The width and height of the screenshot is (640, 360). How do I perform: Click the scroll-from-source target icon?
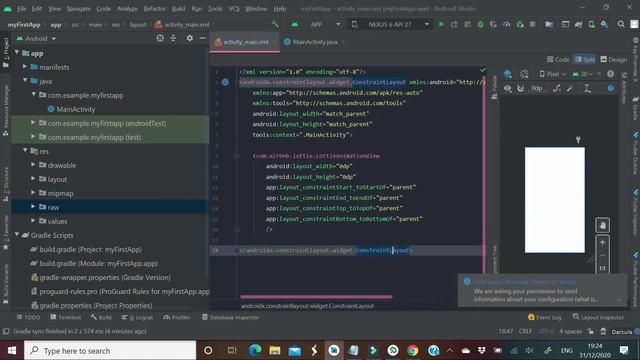pyautogui.click(x=160, y=38)
